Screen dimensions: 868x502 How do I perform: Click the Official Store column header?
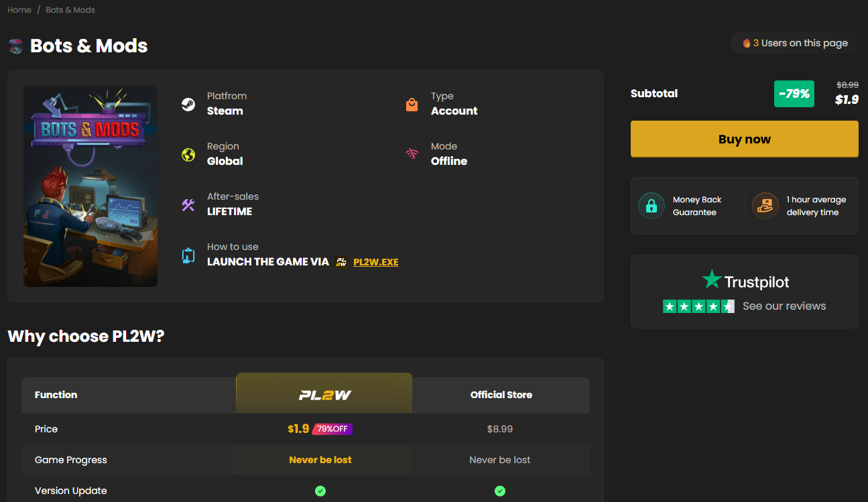pos(501,395)
